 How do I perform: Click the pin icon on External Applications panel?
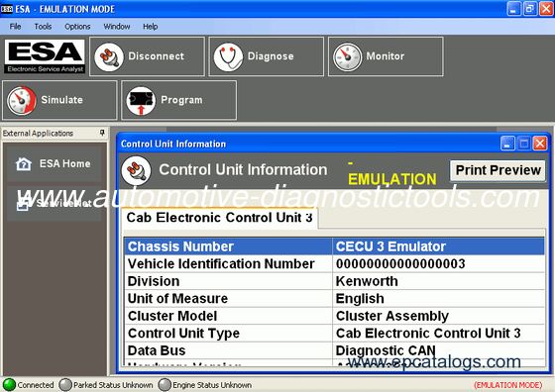[x=102, y=133]
